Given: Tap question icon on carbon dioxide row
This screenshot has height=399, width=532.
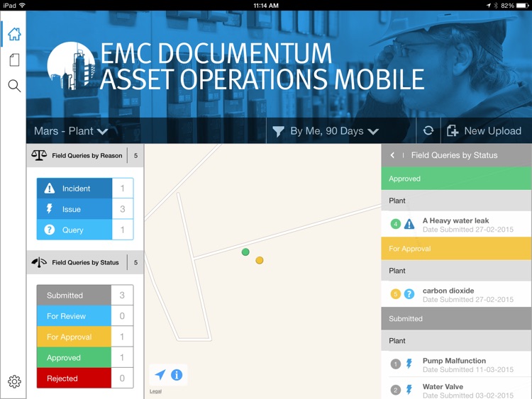Looking at the screenshot, I should (409, 294).
